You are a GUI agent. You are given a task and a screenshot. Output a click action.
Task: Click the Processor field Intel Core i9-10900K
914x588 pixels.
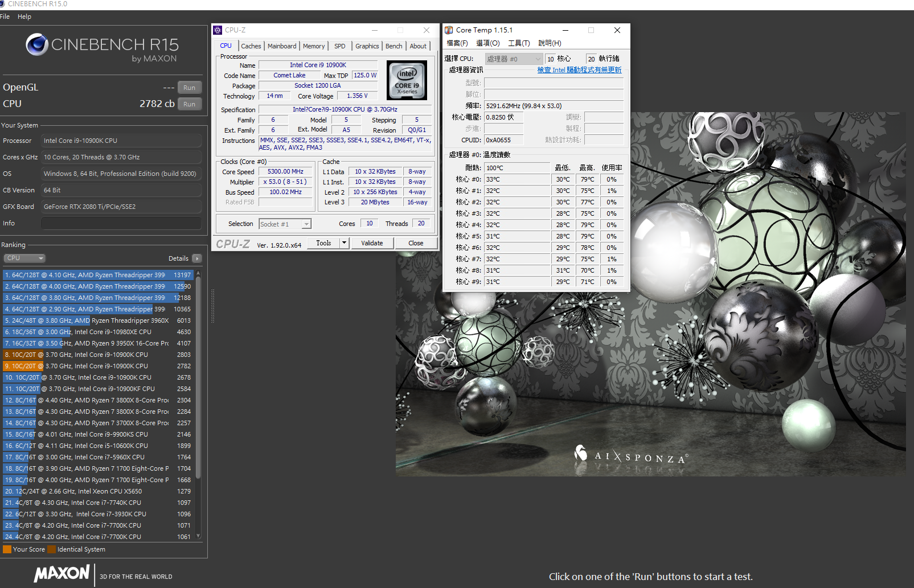(x=121, y=141)
